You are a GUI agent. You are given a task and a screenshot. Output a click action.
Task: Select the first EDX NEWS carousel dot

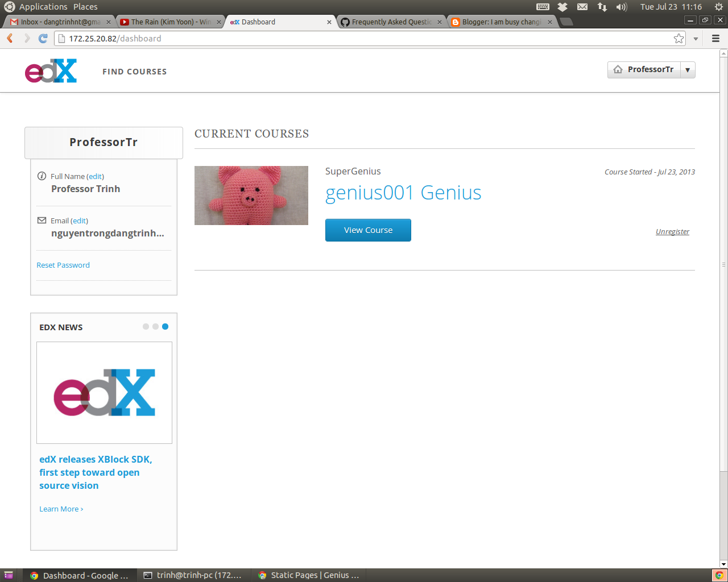point(146,326)
